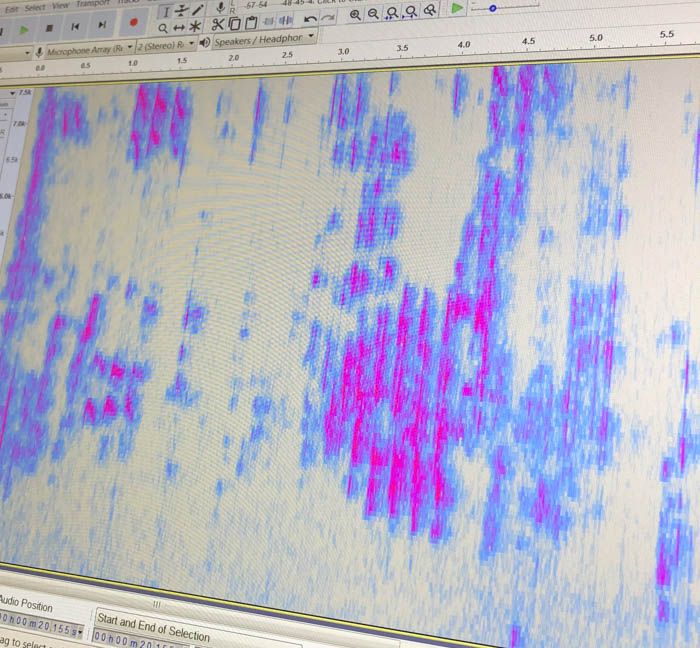Image resolution: width=700 pixels, height=648 pixels.
Task: Fit the selection to window width
Action: (392, 13)
